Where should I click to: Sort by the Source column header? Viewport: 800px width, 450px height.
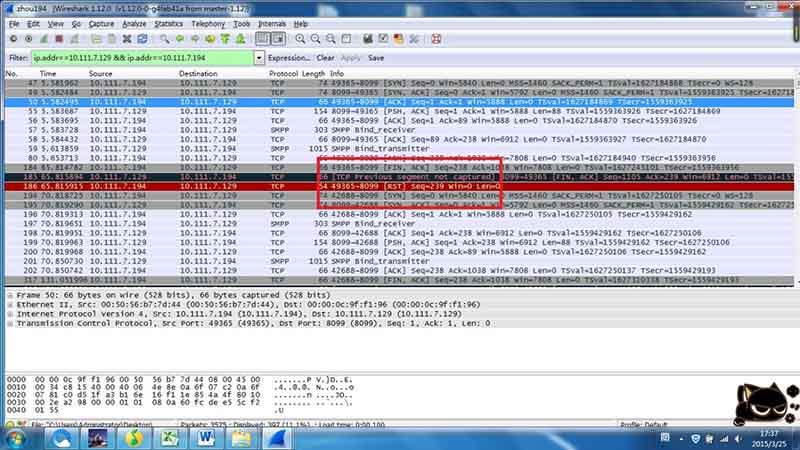click(101, 74)
